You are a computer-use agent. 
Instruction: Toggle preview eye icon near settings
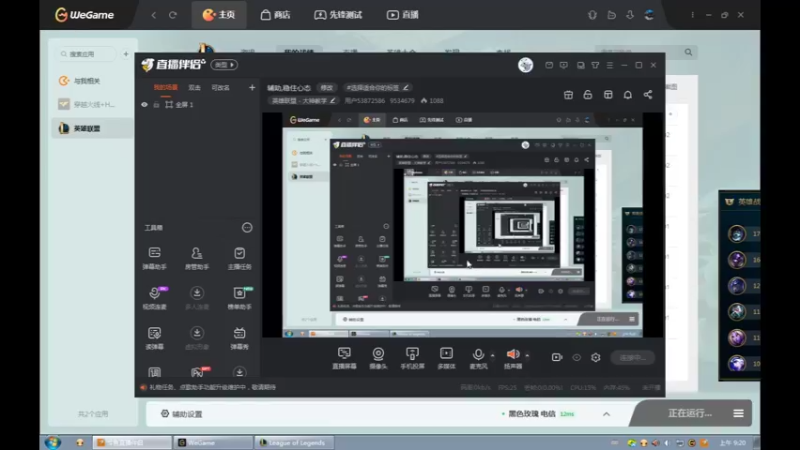click(x=577, y=357)
